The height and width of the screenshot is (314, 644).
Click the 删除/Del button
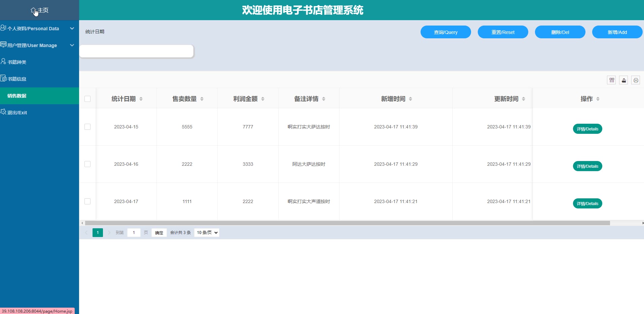pos(560,32)
